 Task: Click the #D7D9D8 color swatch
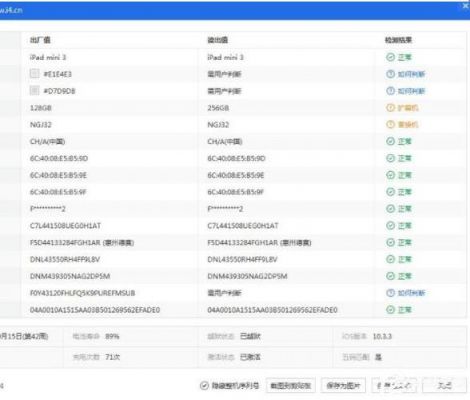34,90
